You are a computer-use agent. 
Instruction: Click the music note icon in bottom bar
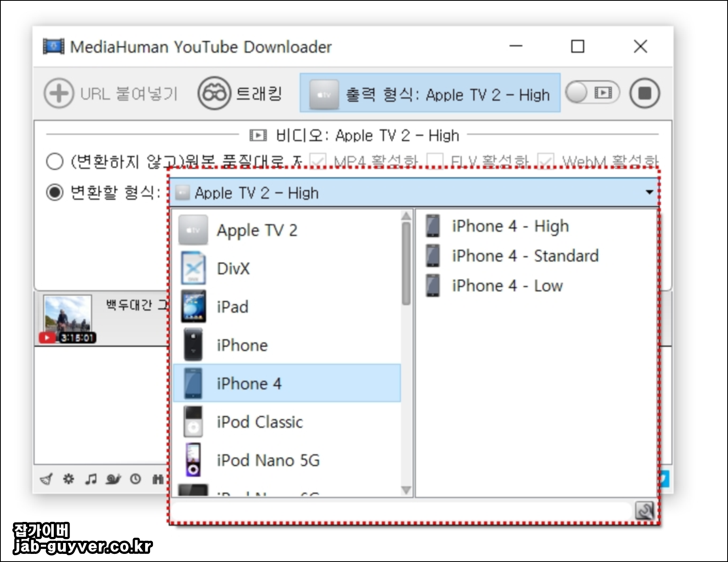click(91, 479)
